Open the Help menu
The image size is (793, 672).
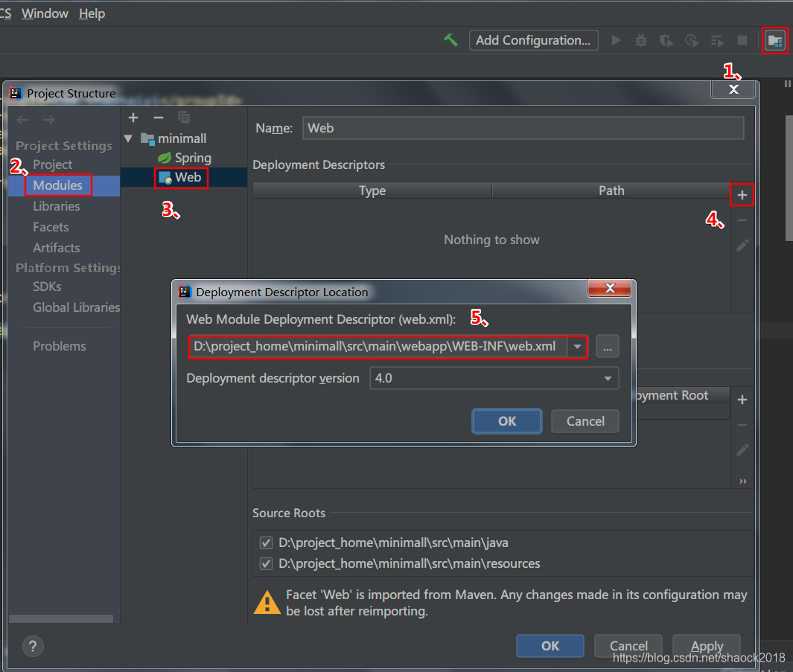92,13
